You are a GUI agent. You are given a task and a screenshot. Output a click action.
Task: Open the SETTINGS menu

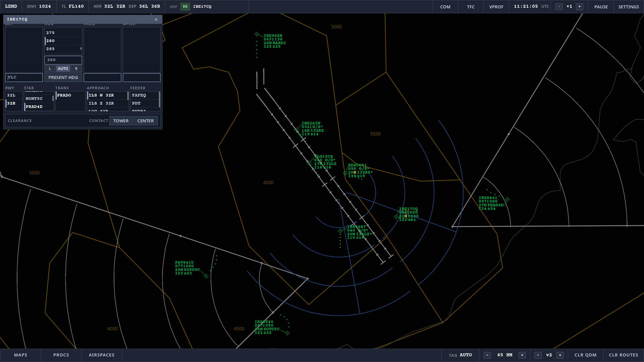point(629,7)
